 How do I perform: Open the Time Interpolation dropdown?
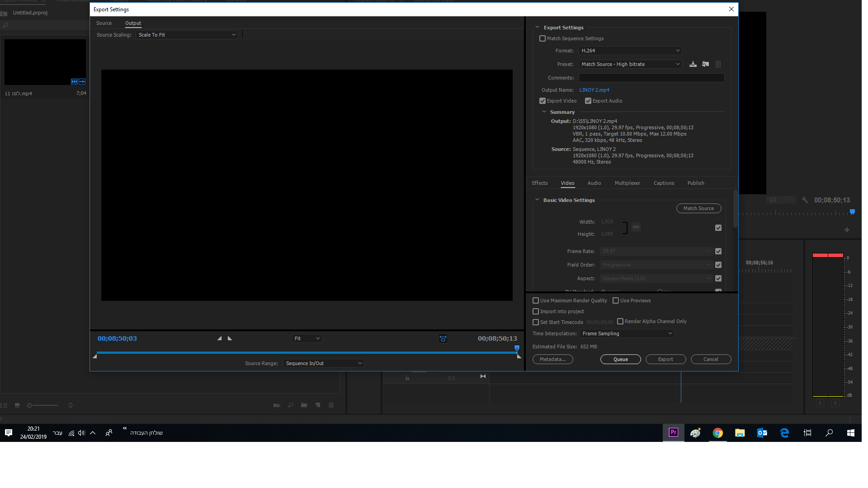pos(627,333)
